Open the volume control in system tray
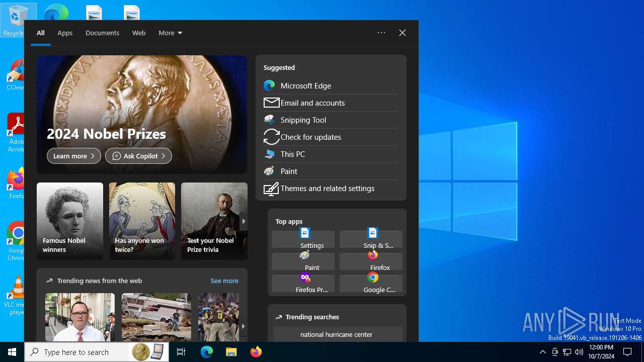Screen dimensions: 644x362 pyautogui.click(x=579, y=352)
